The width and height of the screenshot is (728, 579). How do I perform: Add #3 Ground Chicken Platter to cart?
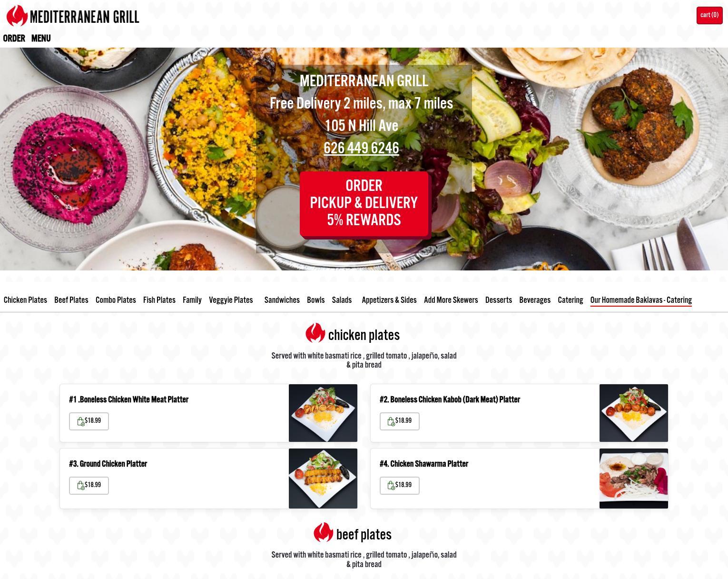tap(89, 485)
